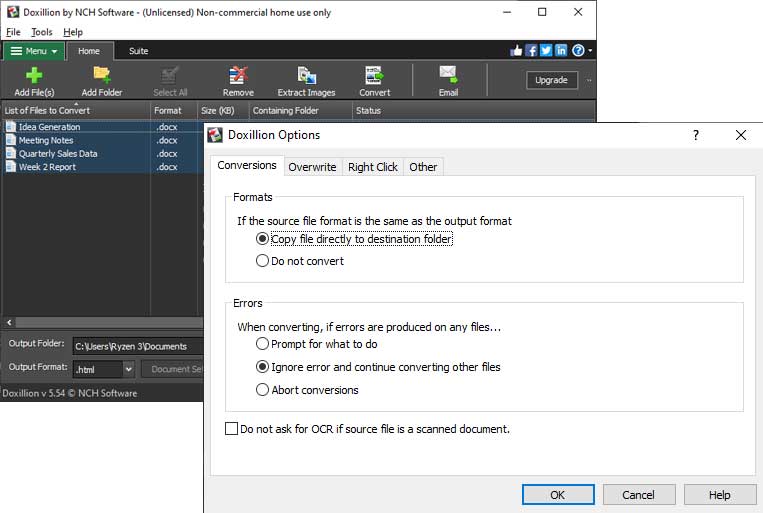
Task: Select the 'Abort conversions' radio button
Action: point(262,390)
